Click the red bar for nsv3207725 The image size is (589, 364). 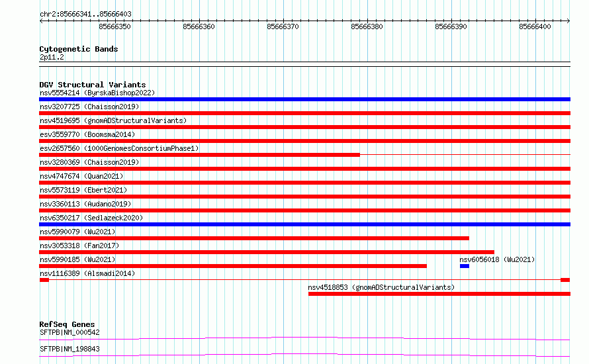[304, 113]
